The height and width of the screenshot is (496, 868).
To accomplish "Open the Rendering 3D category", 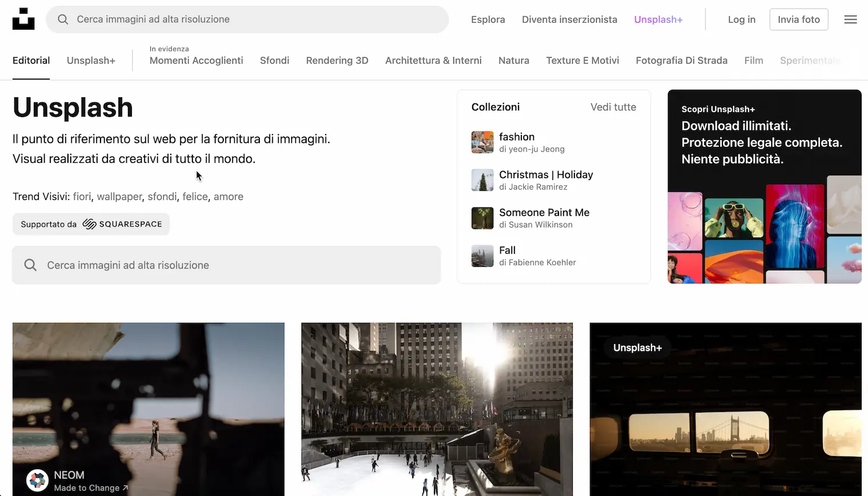I will coord(337,61).
